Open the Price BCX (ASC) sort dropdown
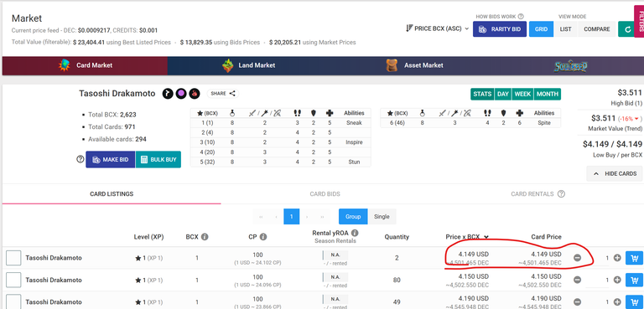644x309 pixels. 437,28
